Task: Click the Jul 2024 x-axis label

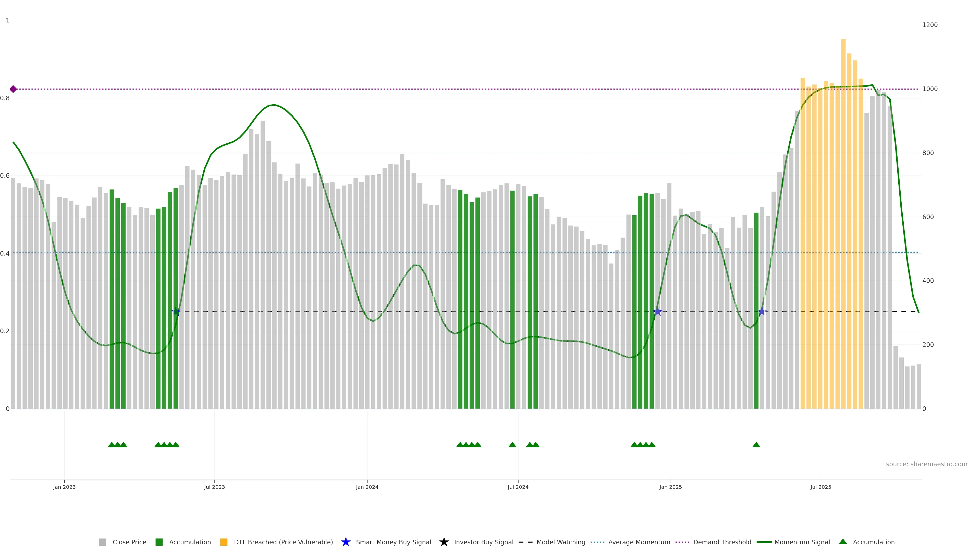Action: point(518,487)
